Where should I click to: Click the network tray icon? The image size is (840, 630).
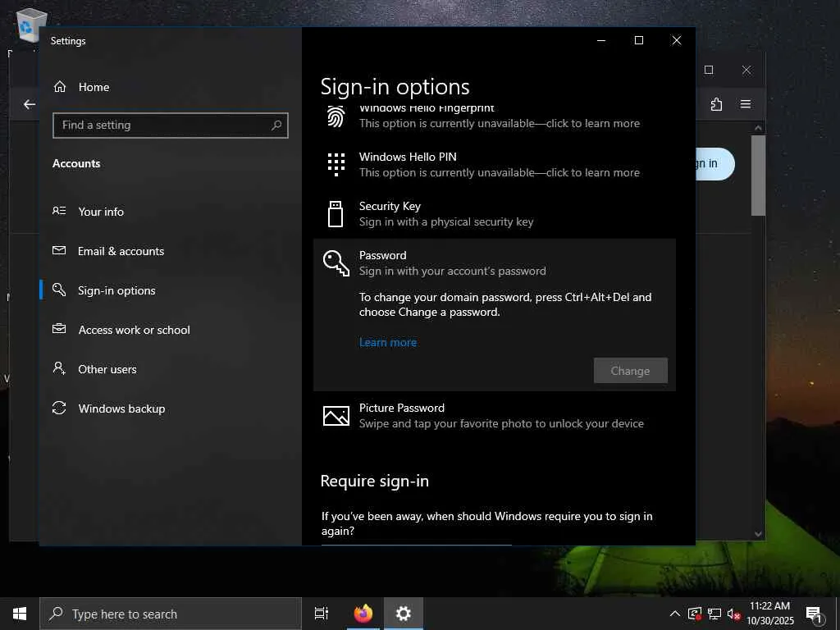(714, 614)
